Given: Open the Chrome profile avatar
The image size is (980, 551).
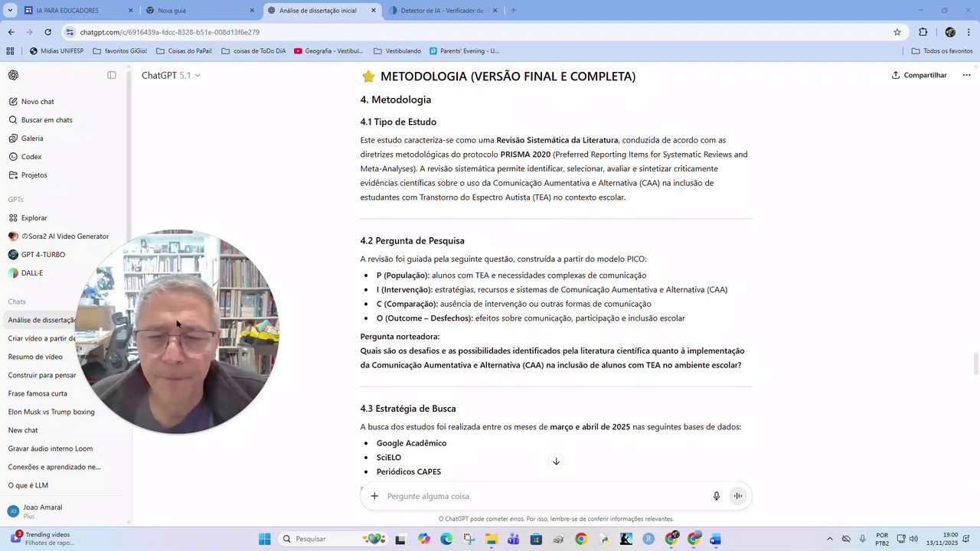Looking at the screenshot, I should 950,32.
